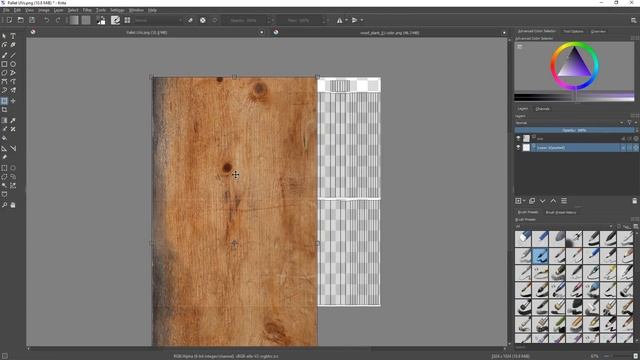This screenshot has height=360, width=640.
Task: Open the layer filter funnel menu
Action: 630,123
